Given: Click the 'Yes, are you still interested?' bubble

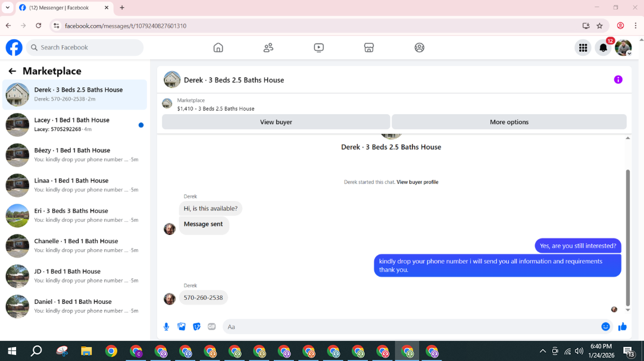Looking at the screenshot, I should [x=578, y=246].
